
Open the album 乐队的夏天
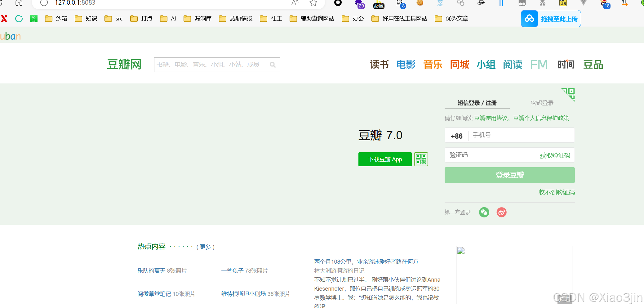point(151,270)
